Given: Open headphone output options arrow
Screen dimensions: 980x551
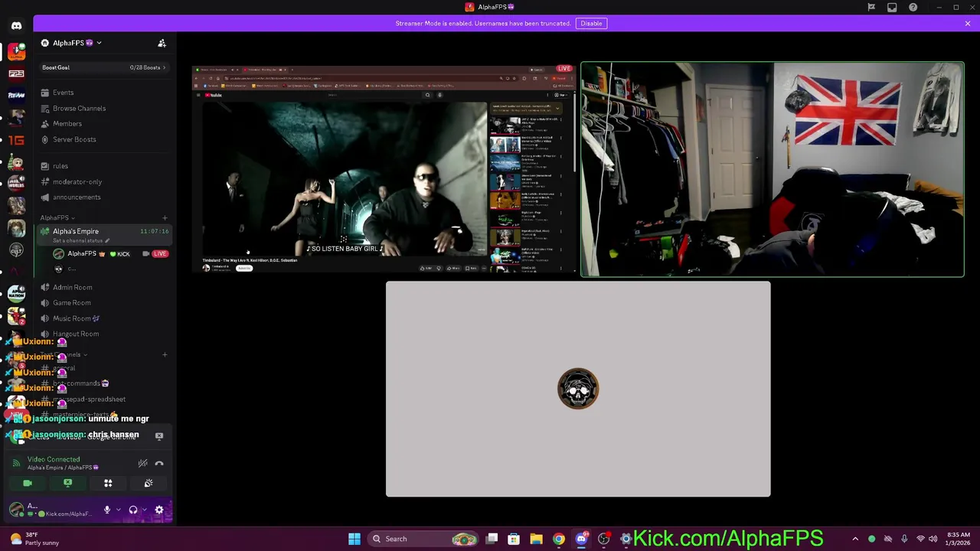Looking at the screenshot, I should [x=143, y=510].
